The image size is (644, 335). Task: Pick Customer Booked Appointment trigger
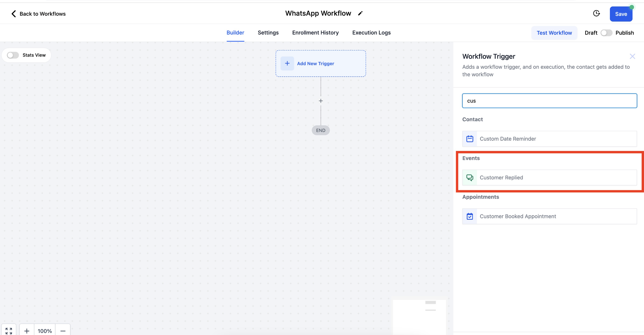549,216
